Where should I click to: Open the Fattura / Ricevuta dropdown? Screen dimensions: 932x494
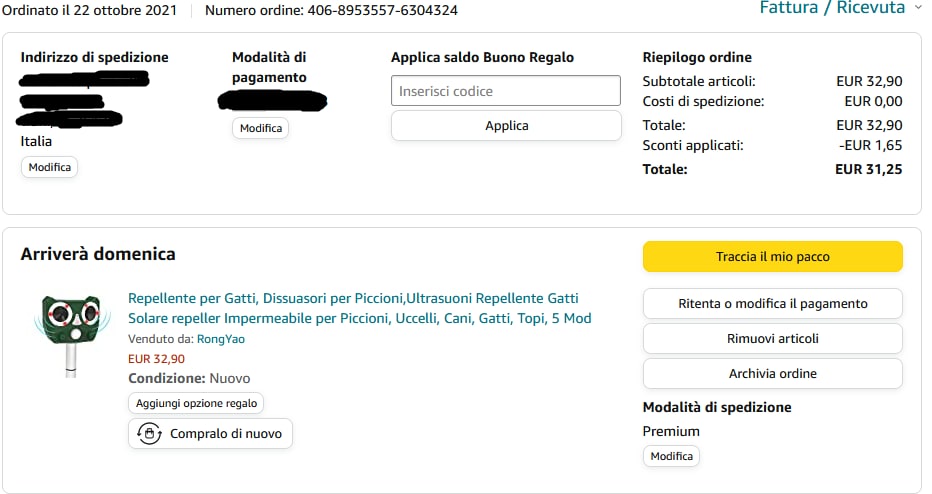tap(832, 8)
